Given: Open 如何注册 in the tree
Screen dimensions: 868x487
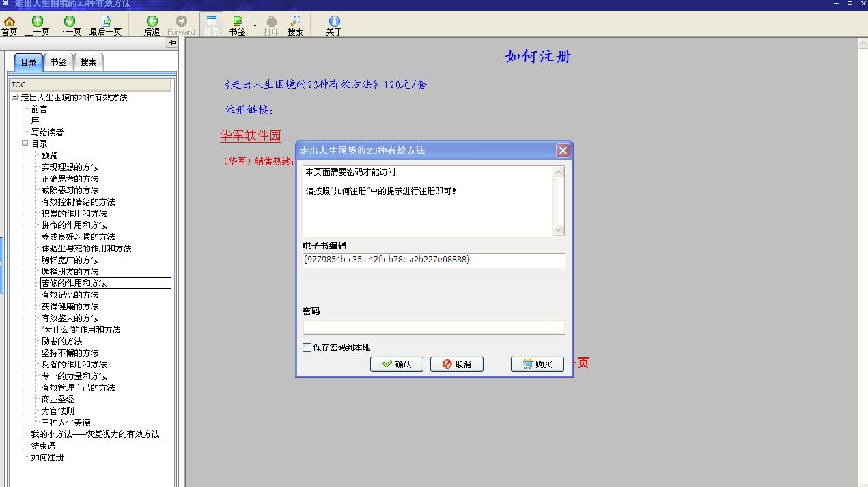Looking at the screenshot, I should [x=47, y=458].
